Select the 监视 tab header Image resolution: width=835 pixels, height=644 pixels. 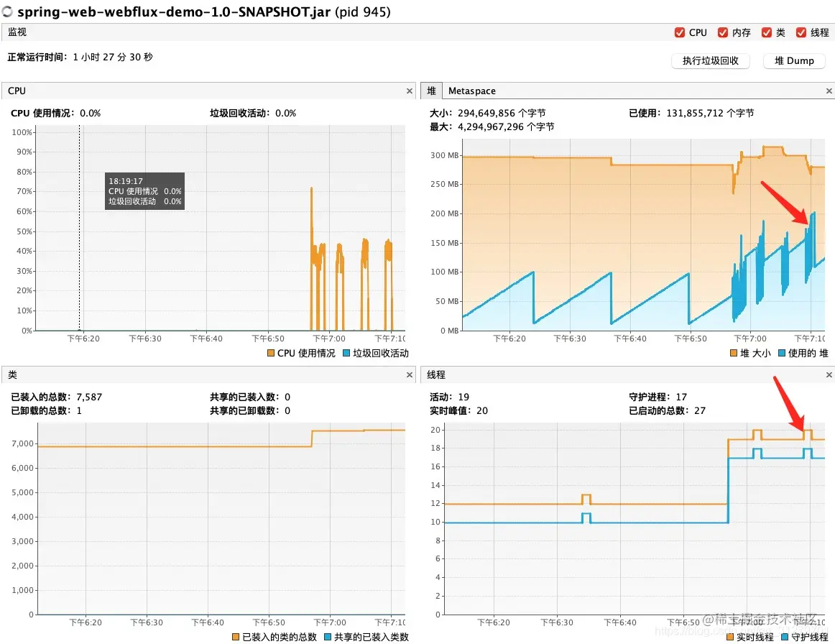pos(17,32)
